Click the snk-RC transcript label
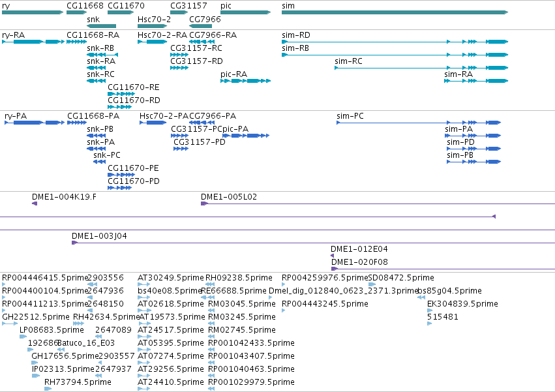The width and height of the screenshot is (555, 392). pyautogui.click(x=101, y=74)
